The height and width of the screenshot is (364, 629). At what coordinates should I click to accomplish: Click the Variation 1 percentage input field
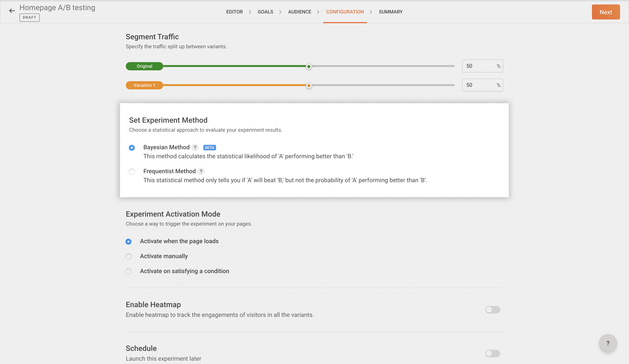[479, 85]
